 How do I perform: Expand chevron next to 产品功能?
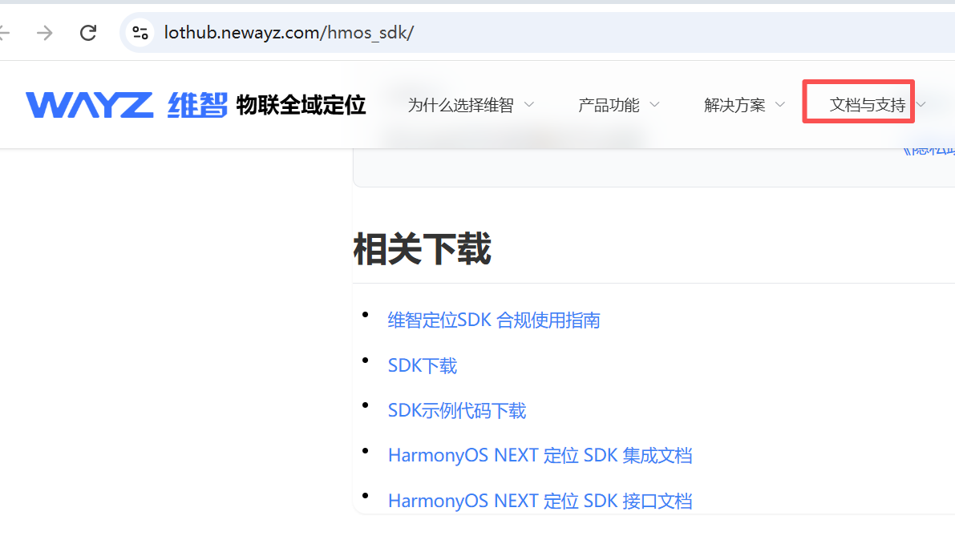tap(655, 105)
